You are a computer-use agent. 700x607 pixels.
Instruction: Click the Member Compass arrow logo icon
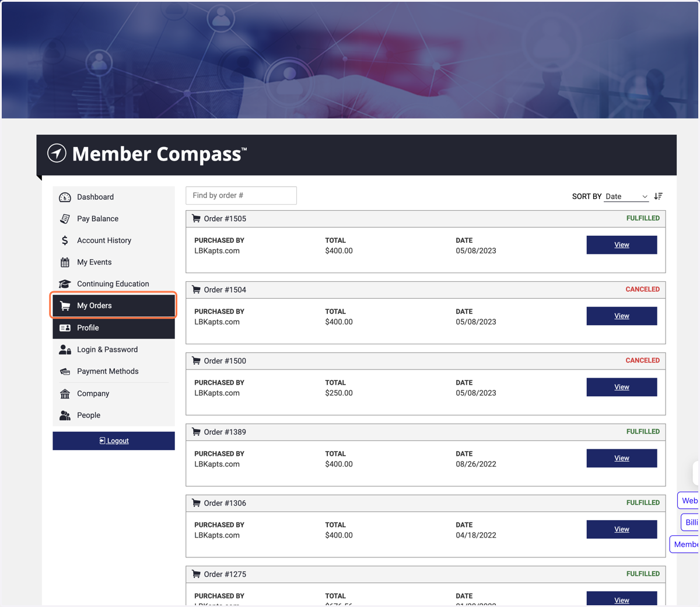[x=57, y=153]
